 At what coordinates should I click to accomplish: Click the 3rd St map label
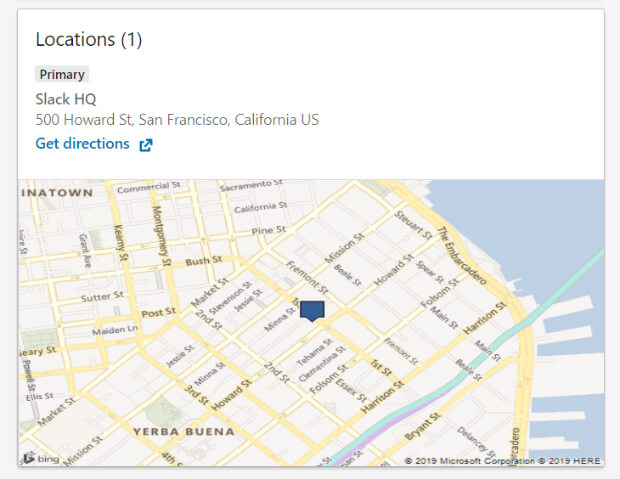pyautogui.click(x=197, y=394)
